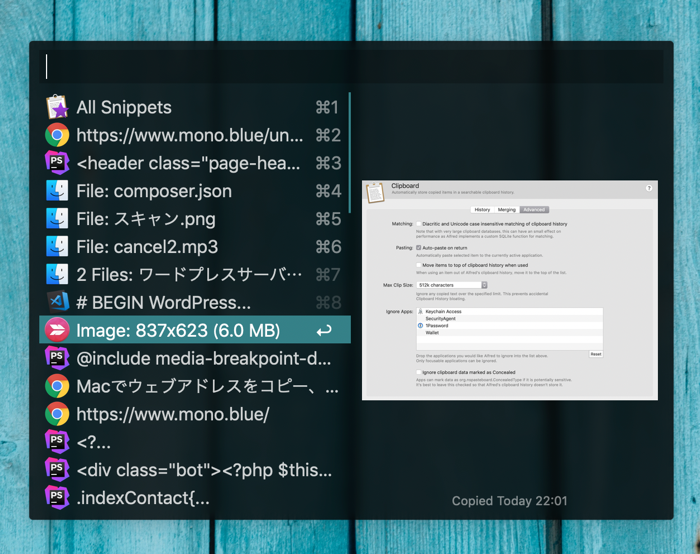Select the Merging tab in preview
This screenshot has width=700, height=554.
pyautogui.click(x=507, y=210)
